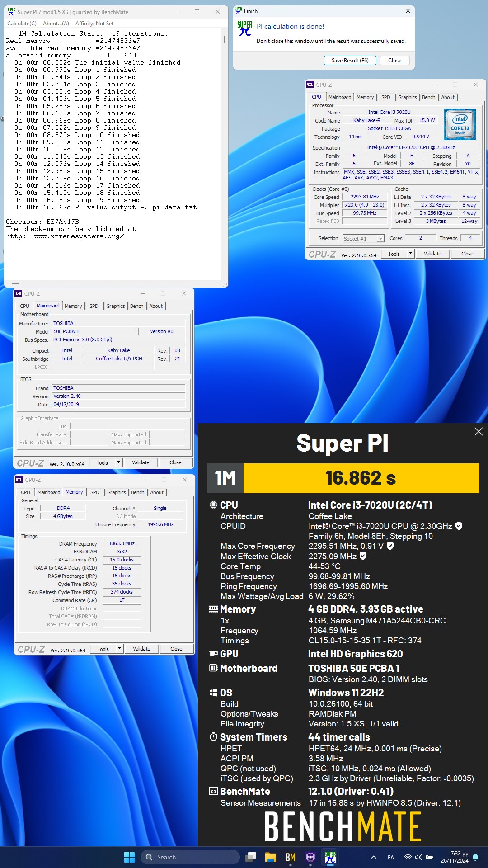488x868 pixels.
Task: Open the Calculate(C) menu in Super PI
Action: (x=22, y=23)
